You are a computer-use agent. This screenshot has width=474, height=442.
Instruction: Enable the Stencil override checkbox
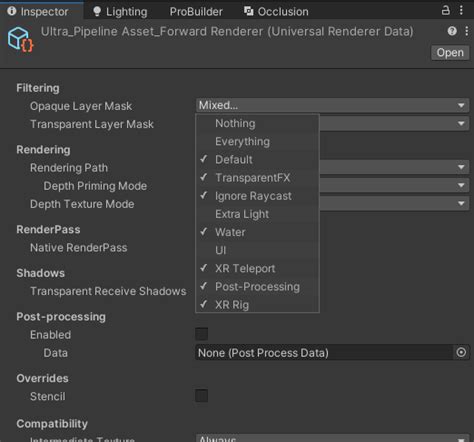coord(202,396)
